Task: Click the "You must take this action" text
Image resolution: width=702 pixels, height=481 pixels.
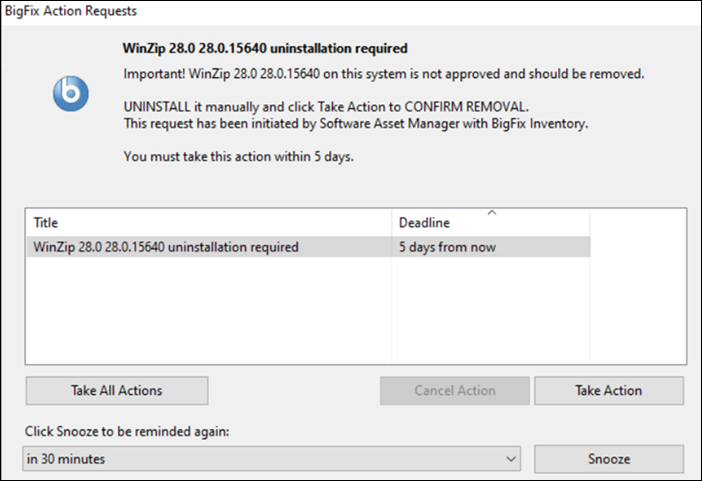Action: [237, 157]
